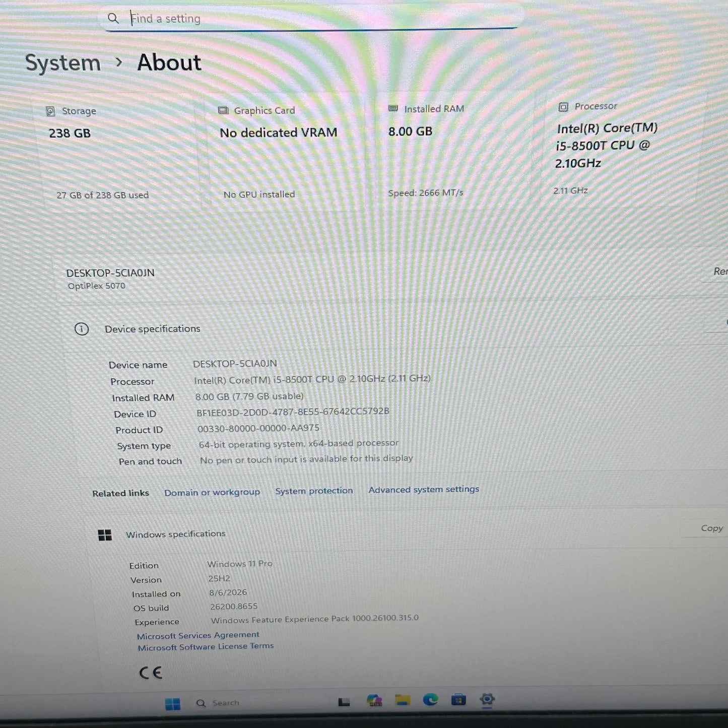The height and width of the screenshot is (728, 728).
Task: Click the Windows 11 Pro edition text
Action: 240,564
